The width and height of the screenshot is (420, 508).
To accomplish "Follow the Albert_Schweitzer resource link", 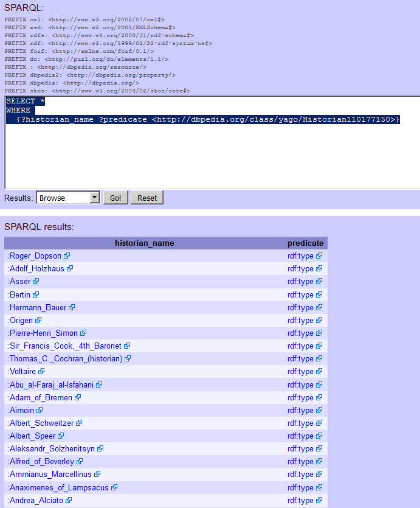I will pos(41,423).
